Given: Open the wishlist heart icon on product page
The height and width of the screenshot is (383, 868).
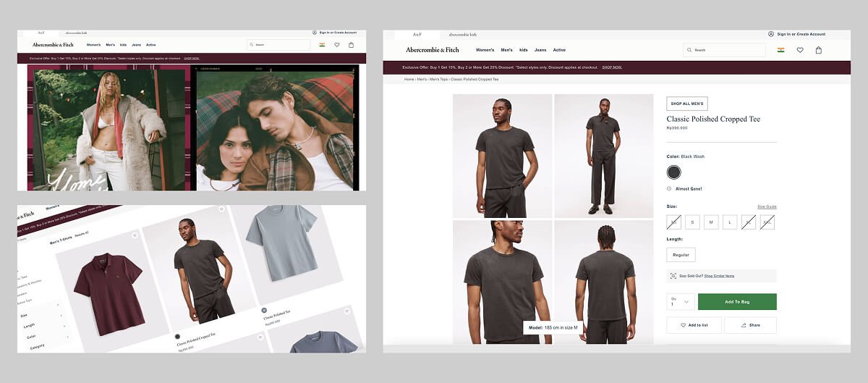Looking at the screenshot, I should click(800, 50).
